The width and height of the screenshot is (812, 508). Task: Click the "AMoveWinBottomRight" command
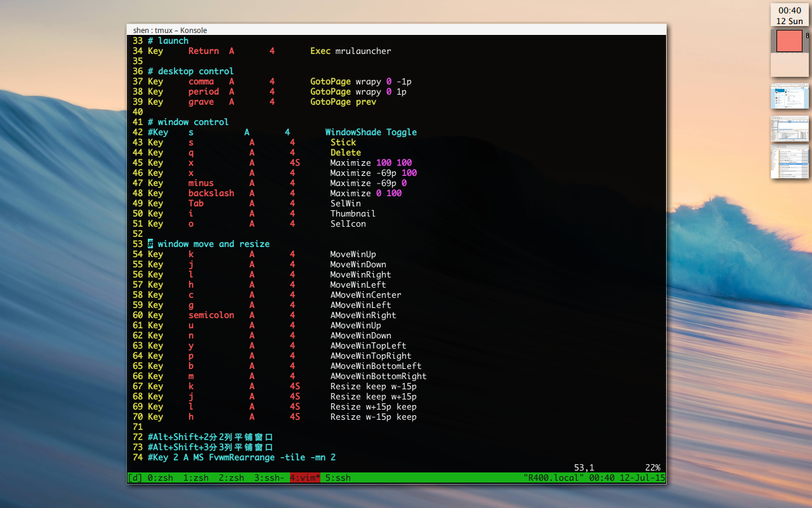tap(379, 376)
